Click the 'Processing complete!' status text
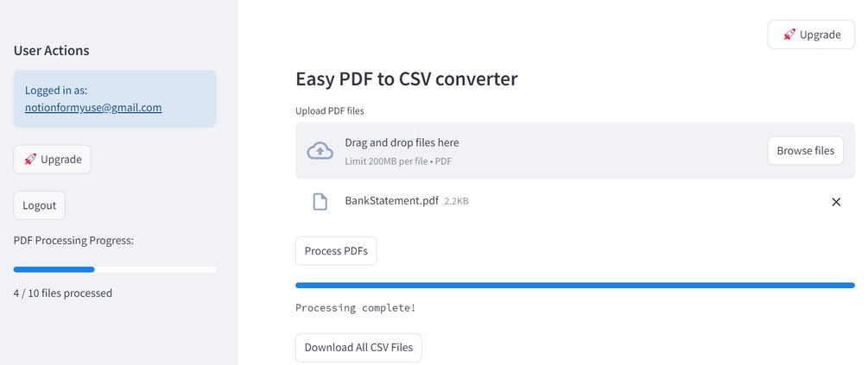Image resolution: width=868 pixels, height=365 pixels. click(355, 308)
